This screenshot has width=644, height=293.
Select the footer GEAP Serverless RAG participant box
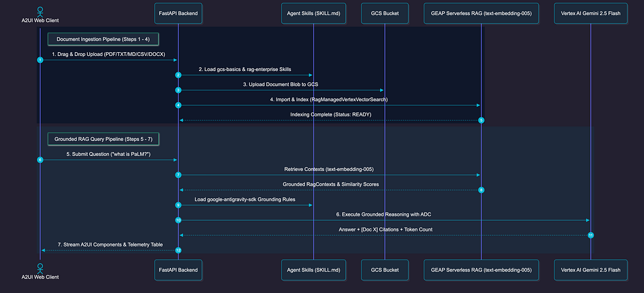481,270
